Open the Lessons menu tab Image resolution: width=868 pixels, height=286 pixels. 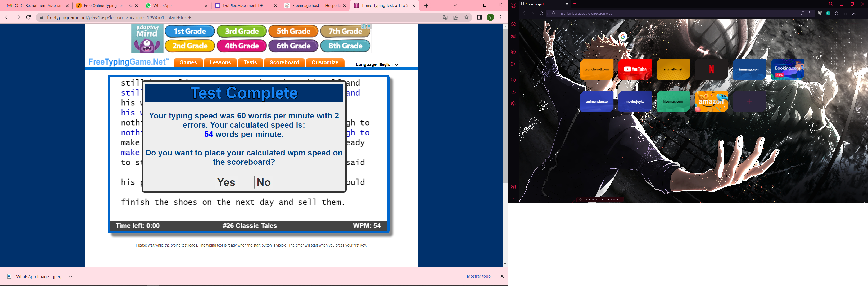[220, 63]
